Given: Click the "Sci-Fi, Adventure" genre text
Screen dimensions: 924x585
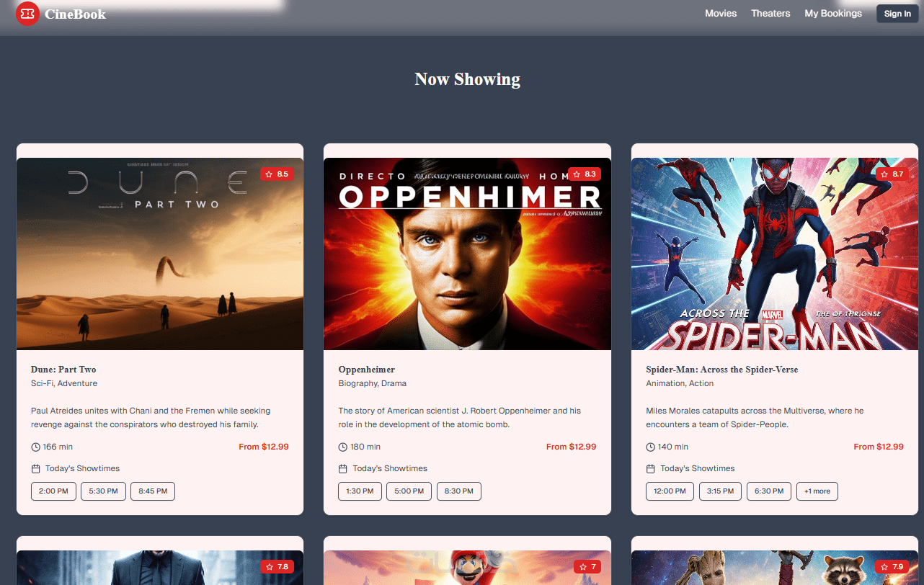Looking at the screenshot, I should [x=64, y=383].
